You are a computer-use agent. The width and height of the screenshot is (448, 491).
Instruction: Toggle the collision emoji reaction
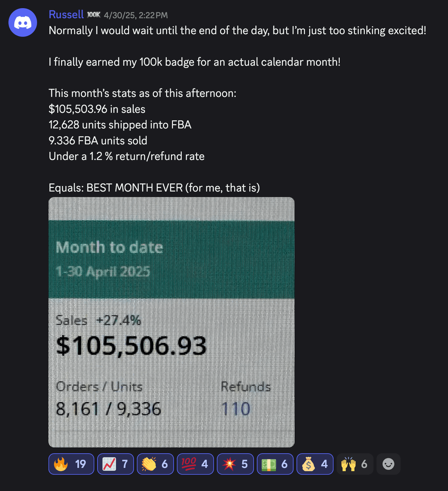pyautogui.click(x=235, y=464)
